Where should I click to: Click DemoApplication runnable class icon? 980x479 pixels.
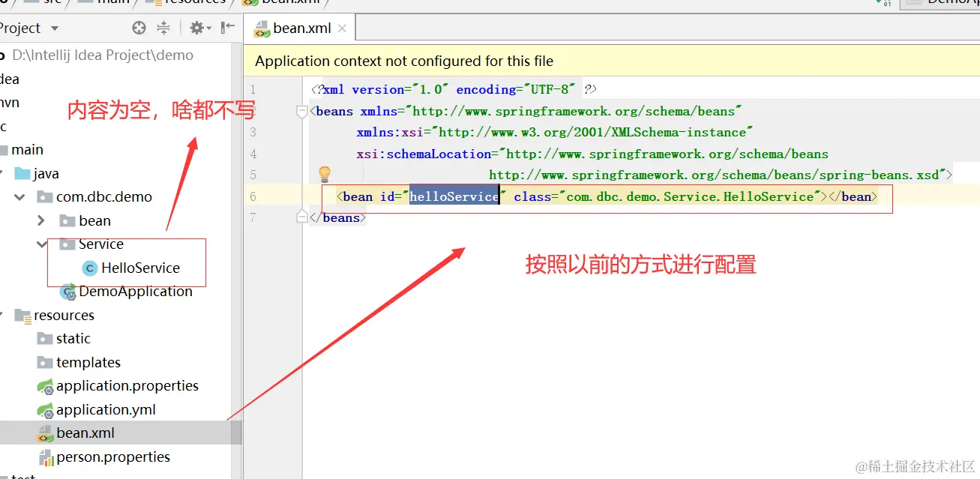pos(69,292)
